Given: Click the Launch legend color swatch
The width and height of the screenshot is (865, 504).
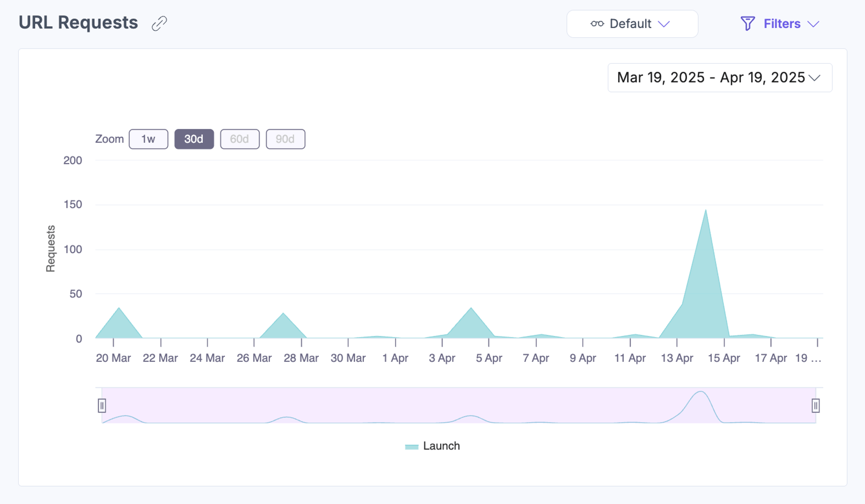Looking at the screenshot, I should [x=412, y=447].
